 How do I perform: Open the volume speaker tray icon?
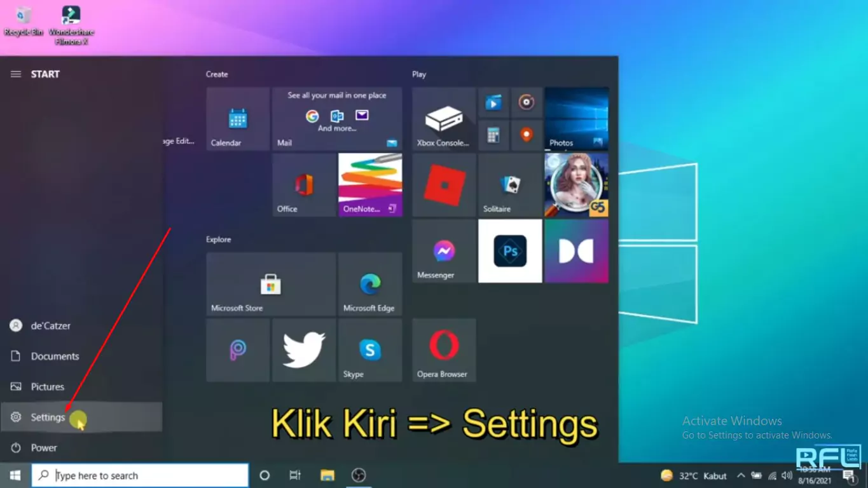click(787, 475)
